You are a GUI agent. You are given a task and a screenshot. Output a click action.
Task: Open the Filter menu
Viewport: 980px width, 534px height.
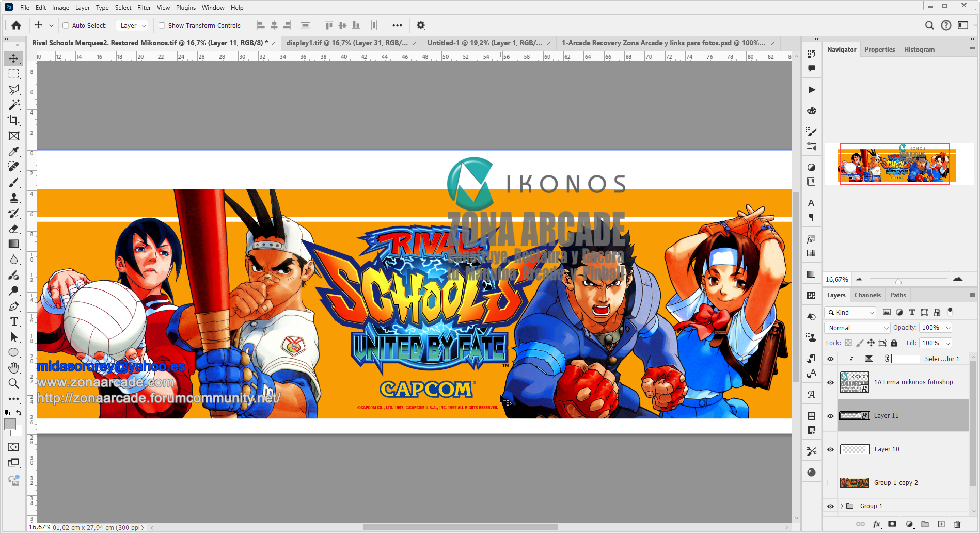point(144,8)
